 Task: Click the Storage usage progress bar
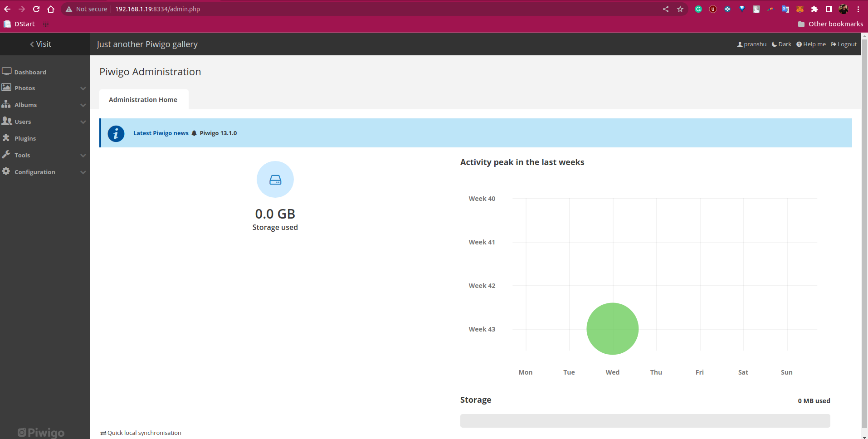pos(645,420)
